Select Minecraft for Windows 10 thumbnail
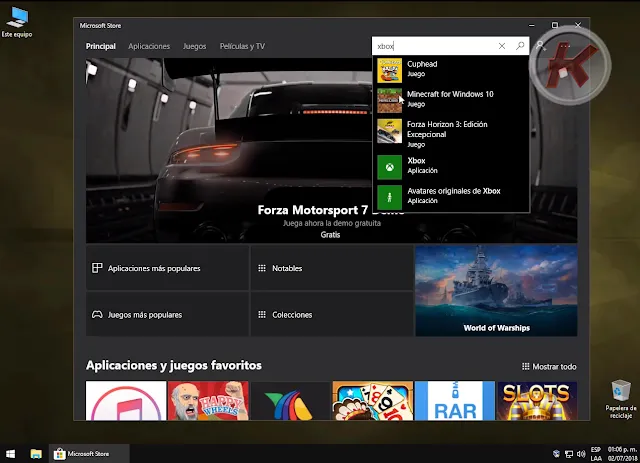Viewport: 640px width, 463px height. click(x=389, y=100)
